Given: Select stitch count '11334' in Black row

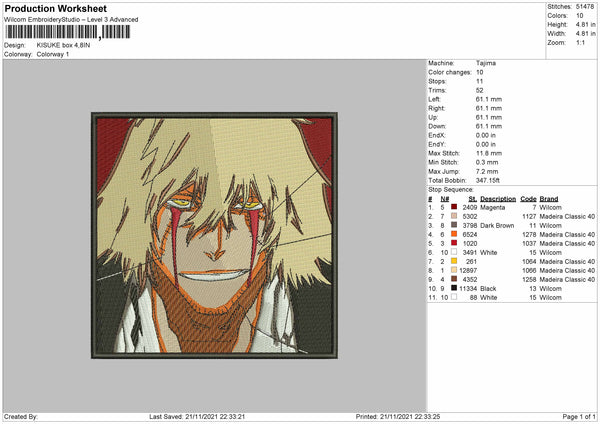Looking at the screenshot, I should [468, 289].
